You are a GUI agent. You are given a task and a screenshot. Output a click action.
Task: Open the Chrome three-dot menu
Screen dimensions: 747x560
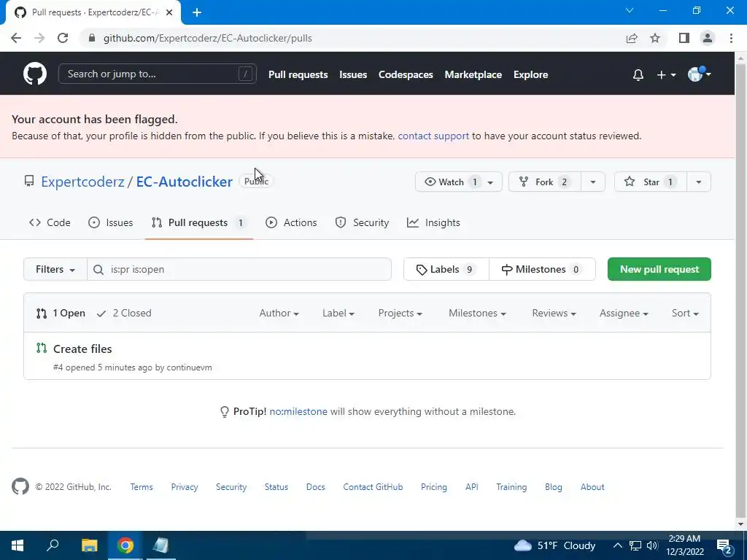(x=731, y=38)
